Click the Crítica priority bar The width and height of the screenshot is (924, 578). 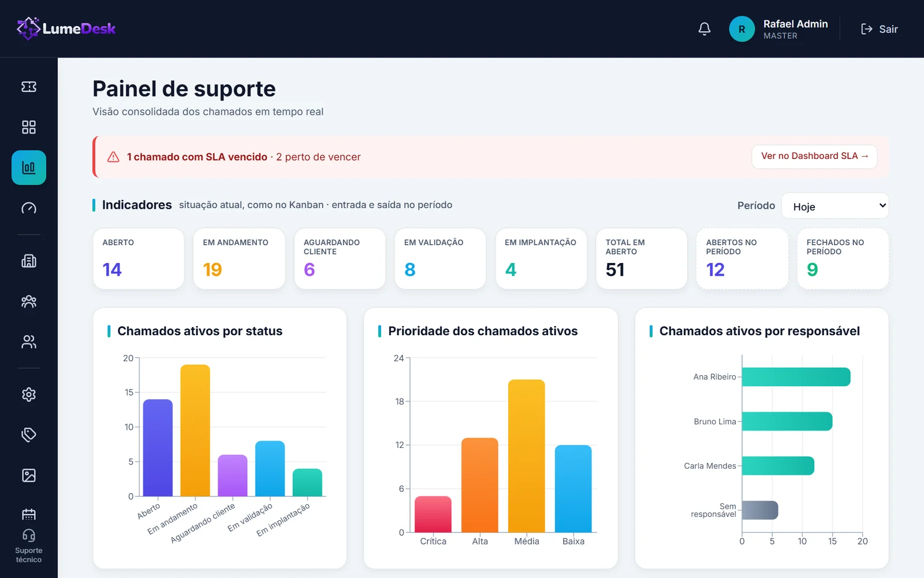click(433, 514)
